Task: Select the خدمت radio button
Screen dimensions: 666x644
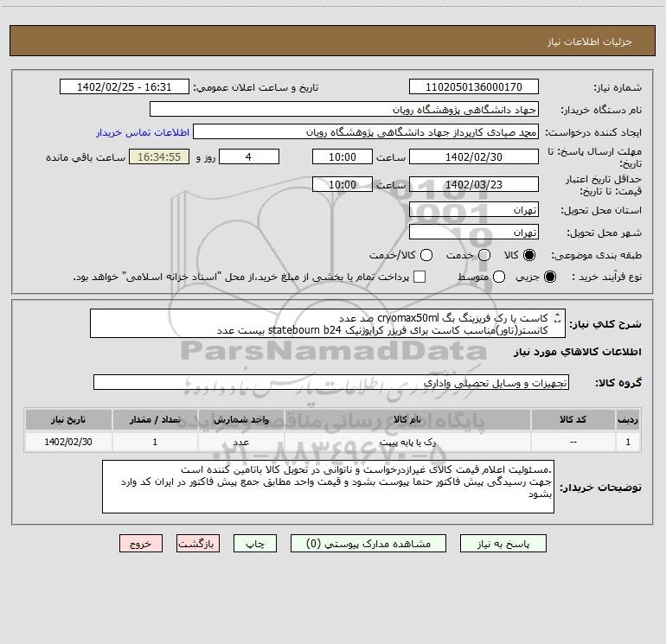Action: tap(484, 255)
